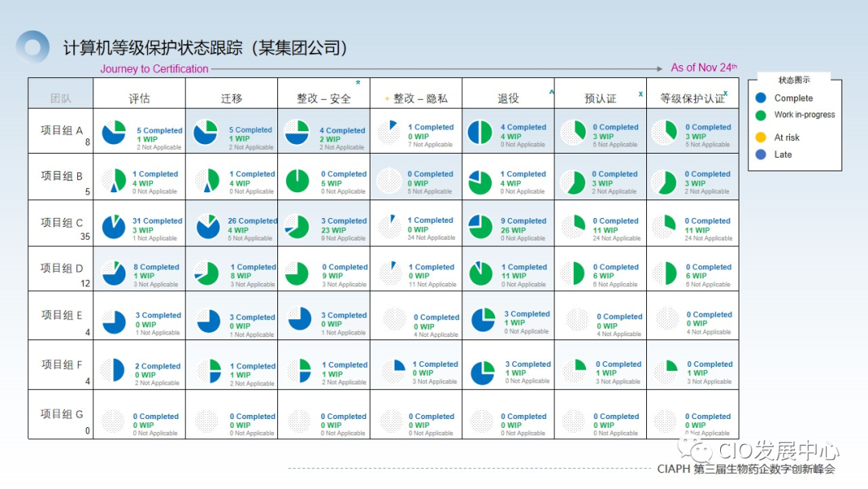868x489 pixels.
Task: Click the 项目组 C row label
Action: coord(61,223)
